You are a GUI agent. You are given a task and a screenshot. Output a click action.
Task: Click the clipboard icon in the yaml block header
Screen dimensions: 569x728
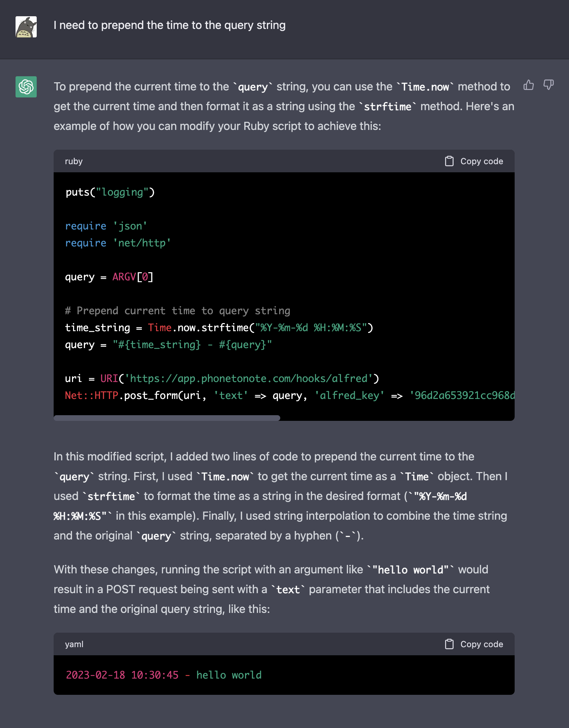pyautogui.click(x=449, y=644)
